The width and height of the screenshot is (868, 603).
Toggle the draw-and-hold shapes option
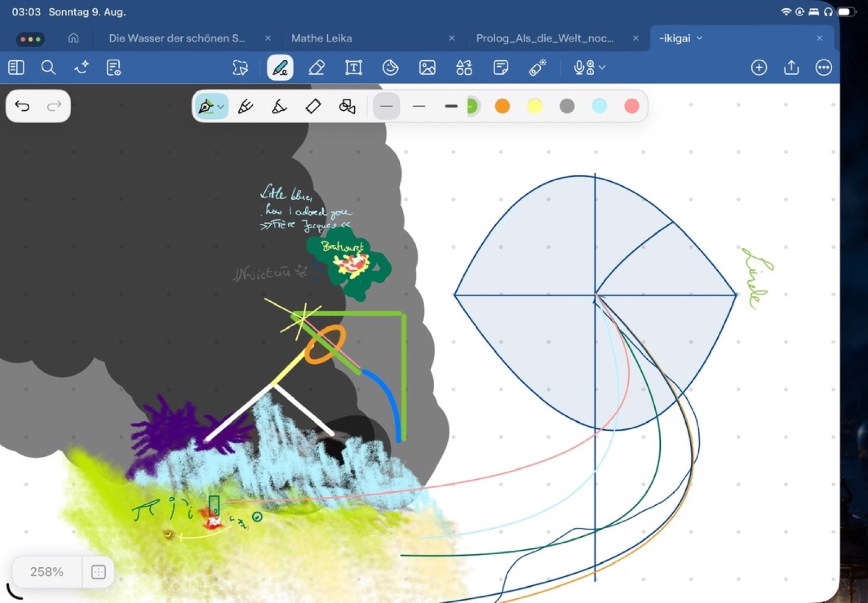[347, 106]
